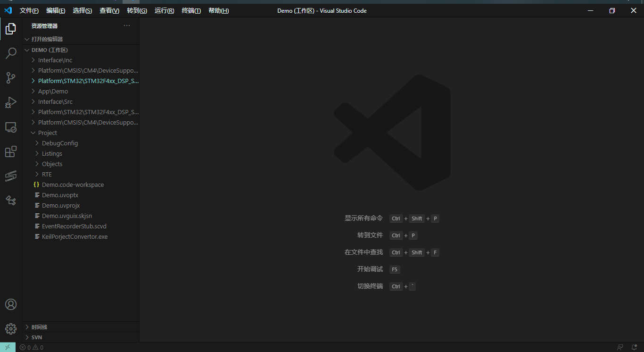Click the remote window status bar icon

tap(8, 347)
